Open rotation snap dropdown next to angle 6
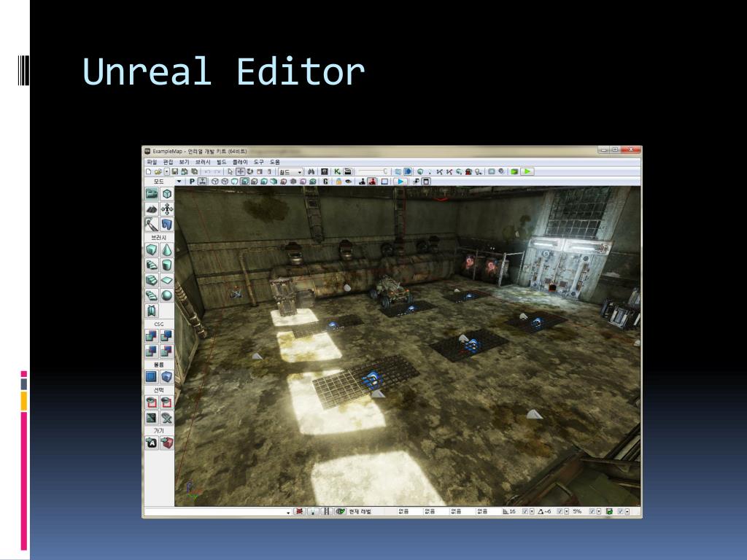This screenshot has height=560, width=747. tap(566, 511)
